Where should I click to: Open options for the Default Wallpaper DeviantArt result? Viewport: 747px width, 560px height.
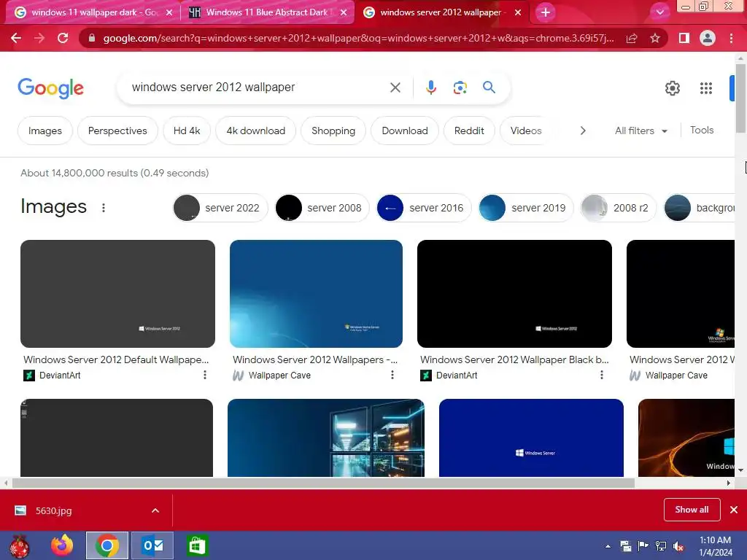(205, 376)
